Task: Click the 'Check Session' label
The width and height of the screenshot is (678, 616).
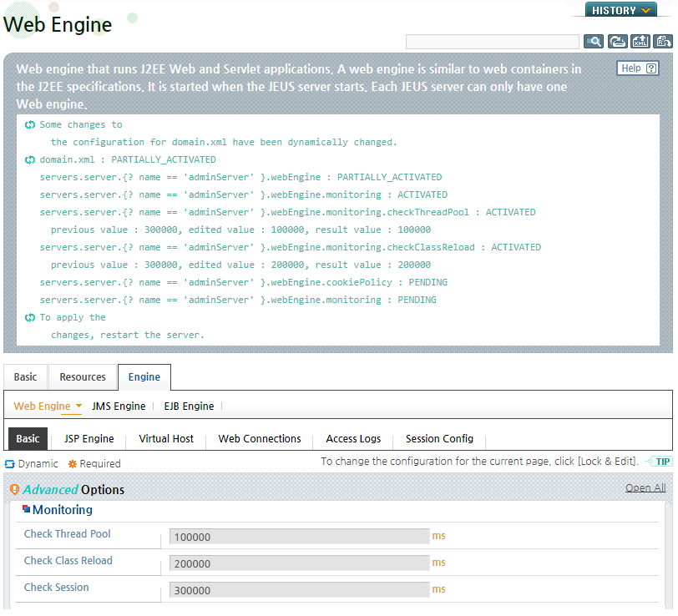Action: 57,588
